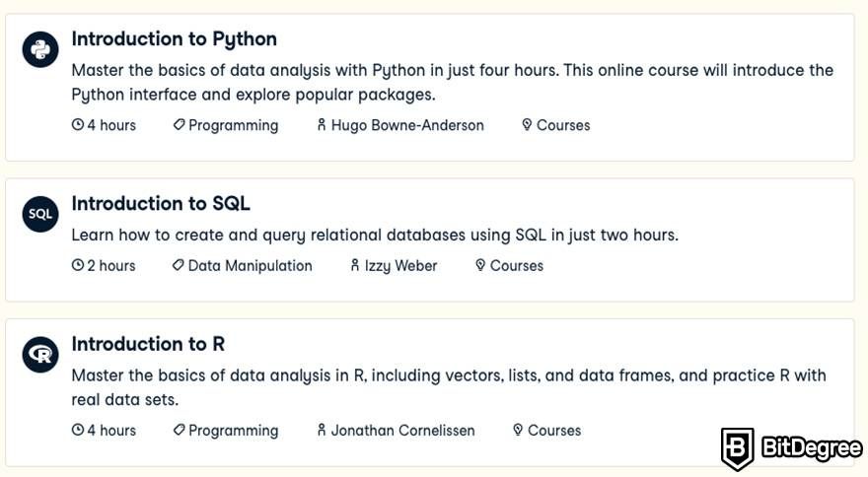The image size is (868, 477).
Task: Click Programming label in Introduction to Python card
Action: tap(234, 126)
